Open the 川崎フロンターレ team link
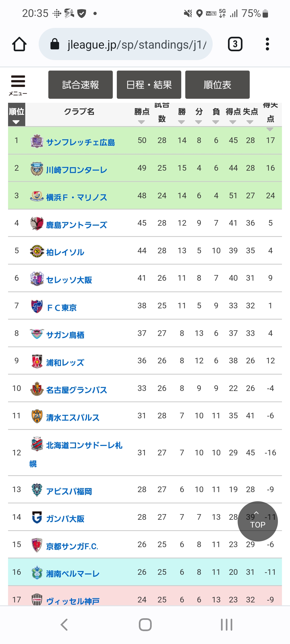This screenshot has height=644, width=290. 77,170
